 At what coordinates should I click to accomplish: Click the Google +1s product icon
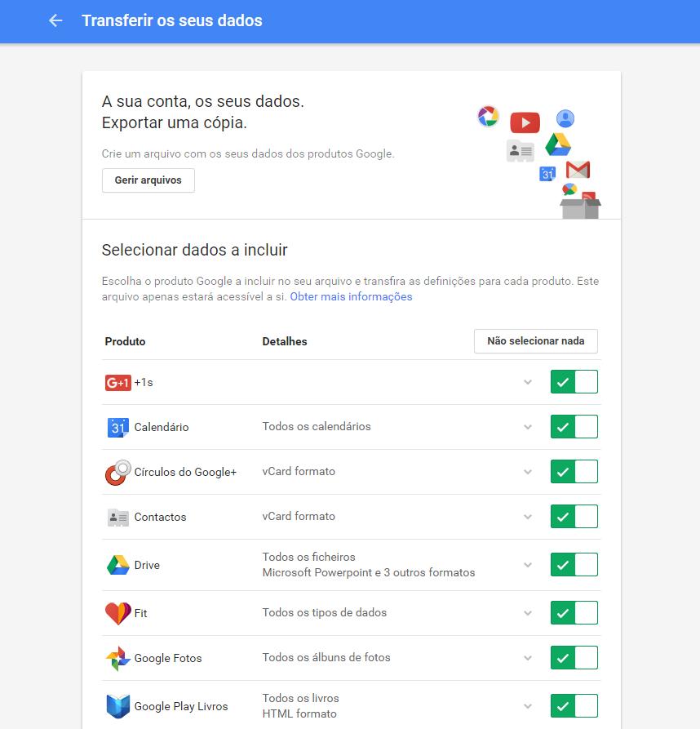(x=117, y=382)
